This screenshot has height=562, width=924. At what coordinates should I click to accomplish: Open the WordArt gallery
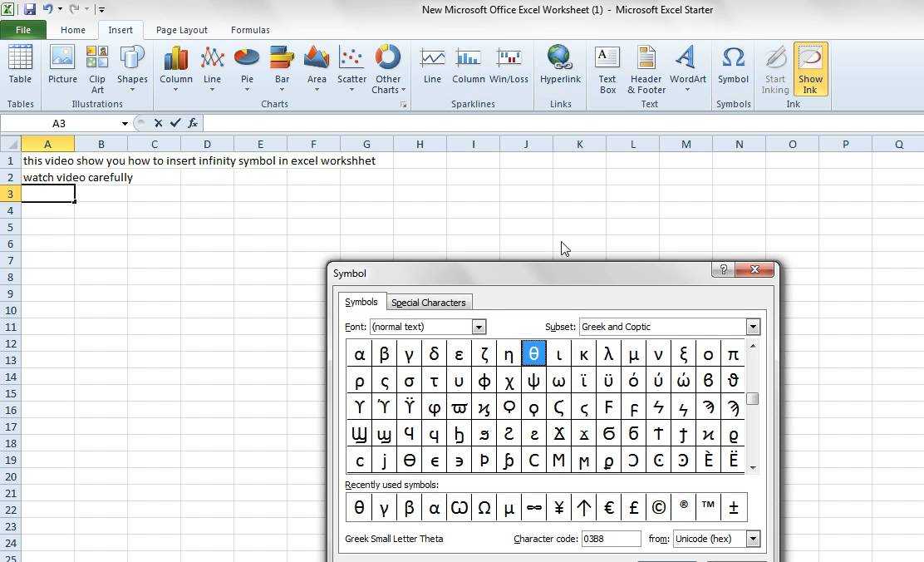tap(688, 68)
